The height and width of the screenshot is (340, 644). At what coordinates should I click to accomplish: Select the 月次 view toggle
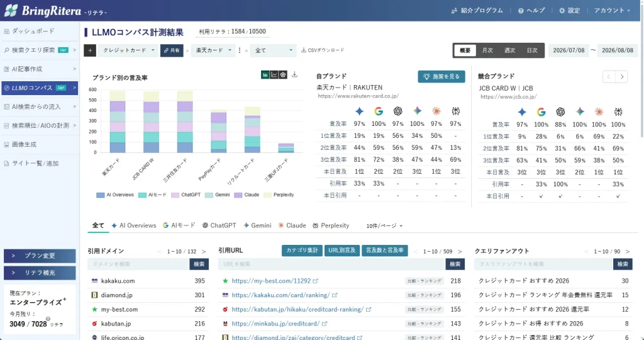point(487,50)
